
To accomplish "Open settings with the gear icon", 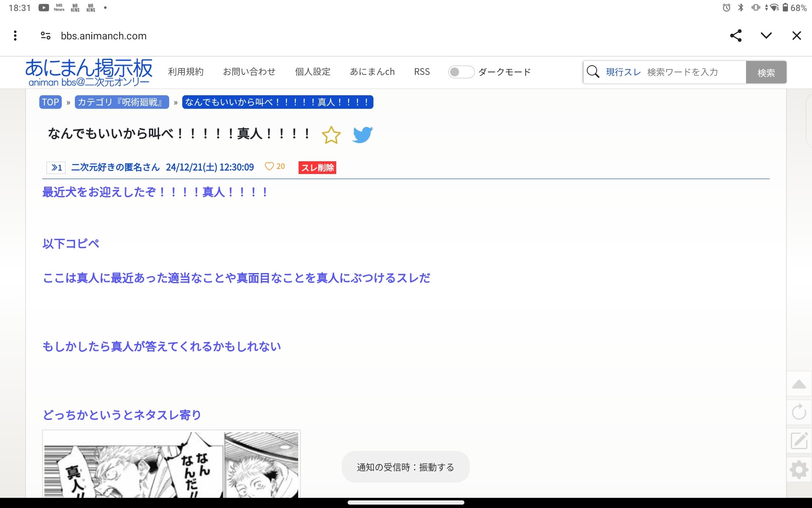I will (x=799, y=469).
